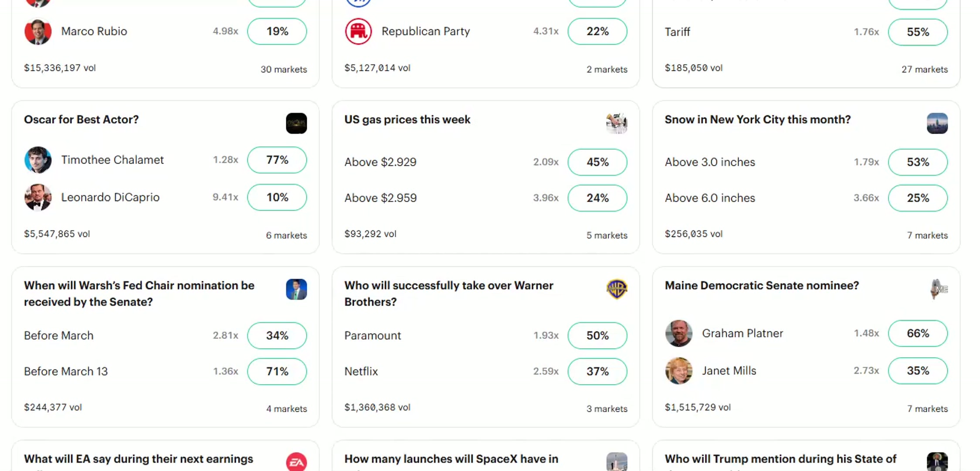Click the Warner Brothers shield logo

point(617,289)
